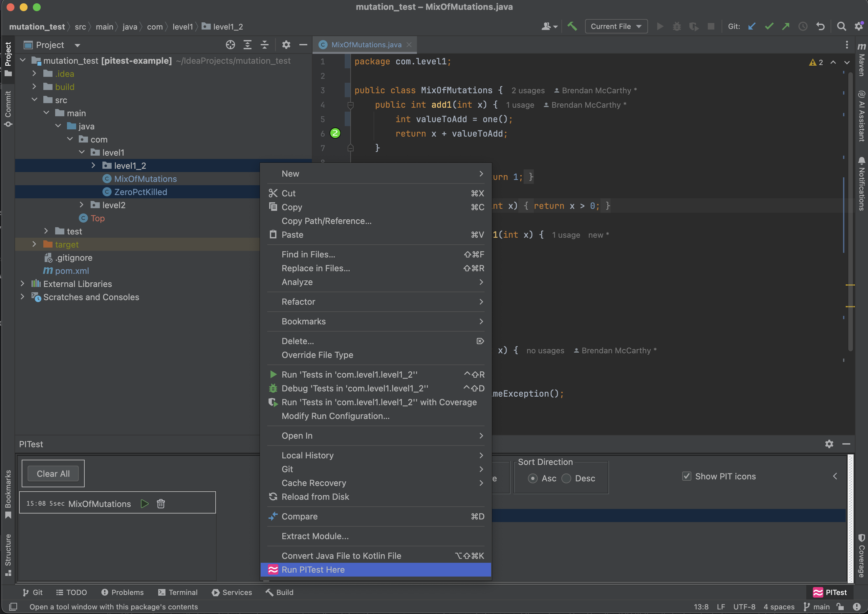Expand the build folder
Screen dimensions: 868x614
(34, 87)
